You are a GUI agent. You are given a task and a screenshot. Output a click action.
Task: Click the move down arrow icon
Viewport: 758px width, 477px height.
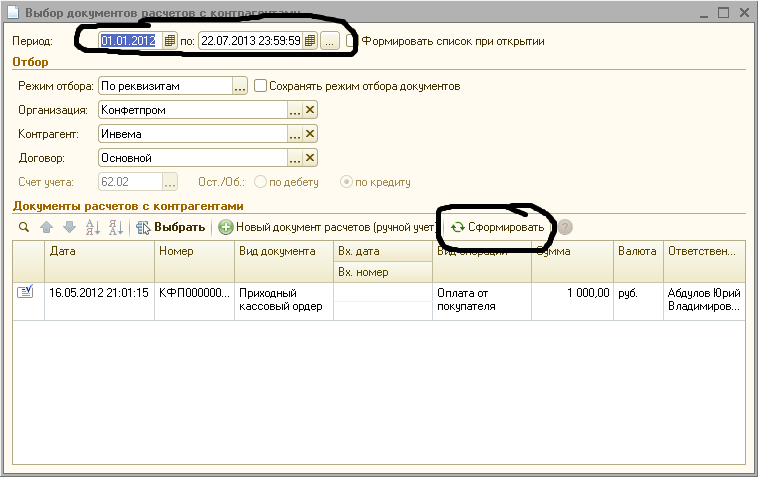(x=69, y=227)
